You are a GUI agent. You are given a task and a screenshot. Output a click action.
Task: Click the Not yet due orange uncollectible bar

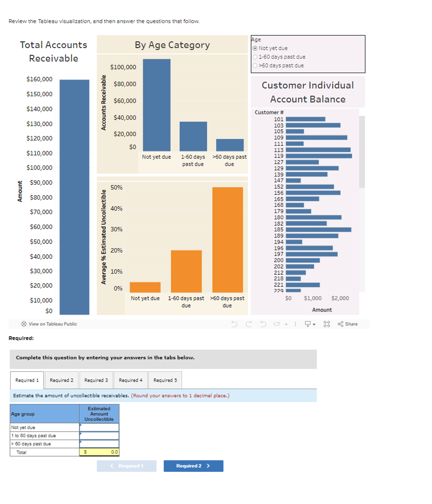click(145, 287)
